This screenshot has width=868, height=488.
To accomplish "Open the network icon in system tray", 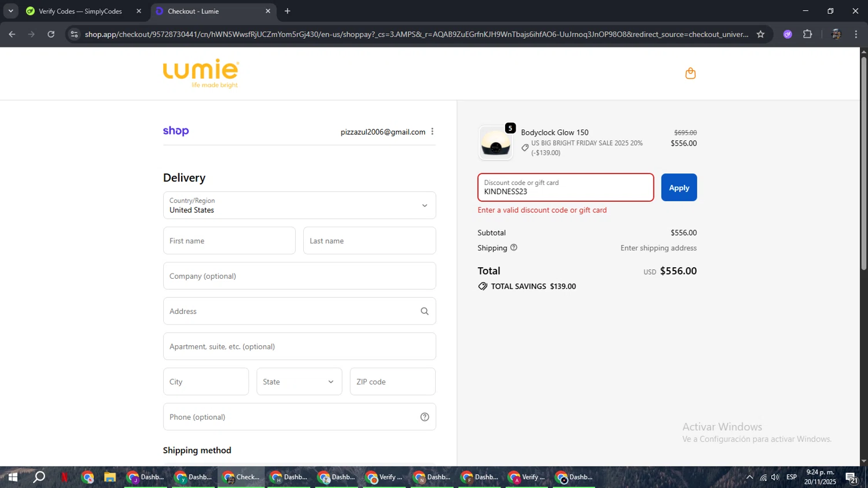I will tap(763, 477).
